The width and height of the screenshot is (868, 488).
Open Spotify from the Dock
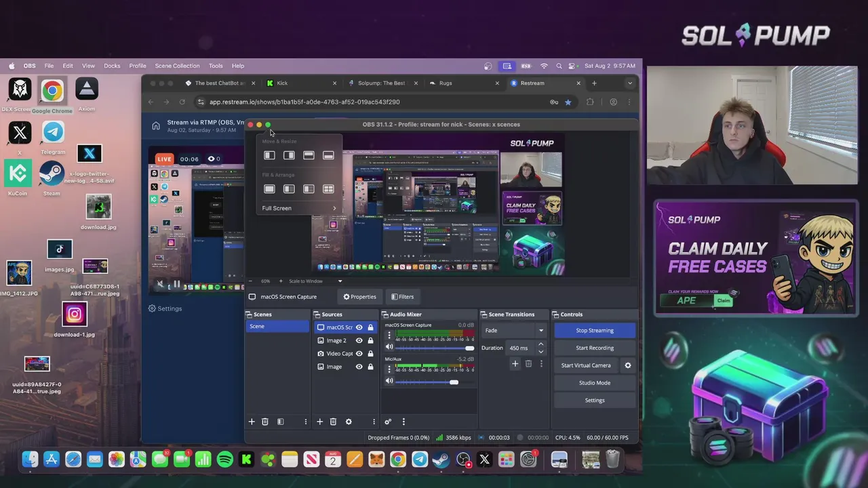coord(225,460)
